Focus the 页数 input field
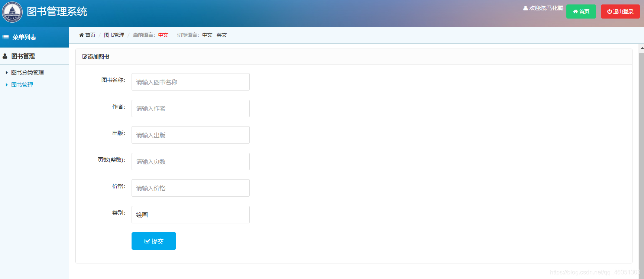This screenshot has height=279, width=644. [191, 162]
